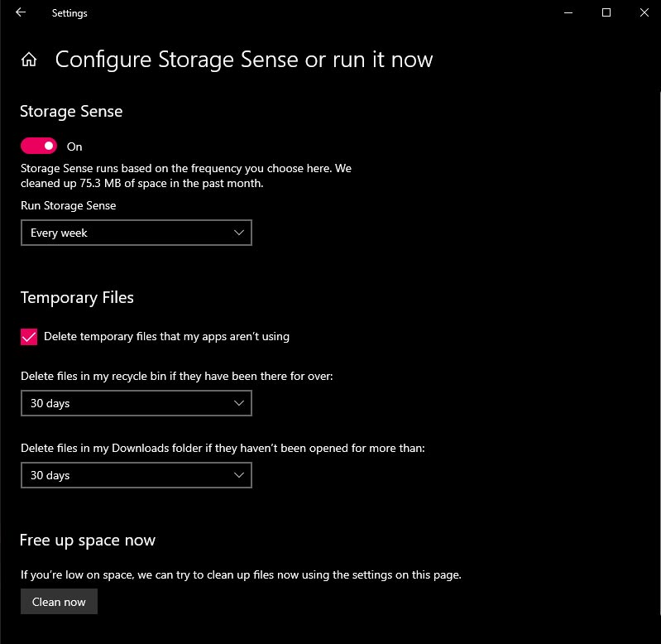Expand the recycle bin 30 days dropdown
This screenshot has width=661, height=644.
[137, 403]
